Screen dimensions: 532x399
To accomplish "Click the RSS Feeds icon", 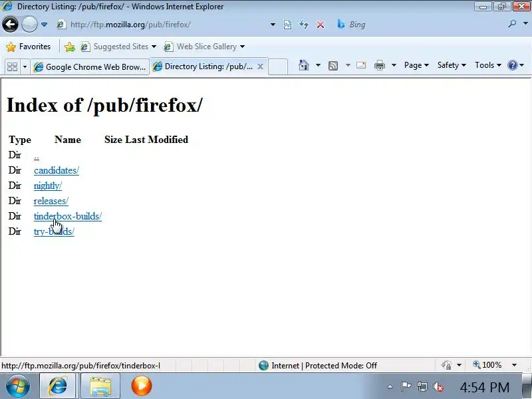I will (x=333, y=65).
